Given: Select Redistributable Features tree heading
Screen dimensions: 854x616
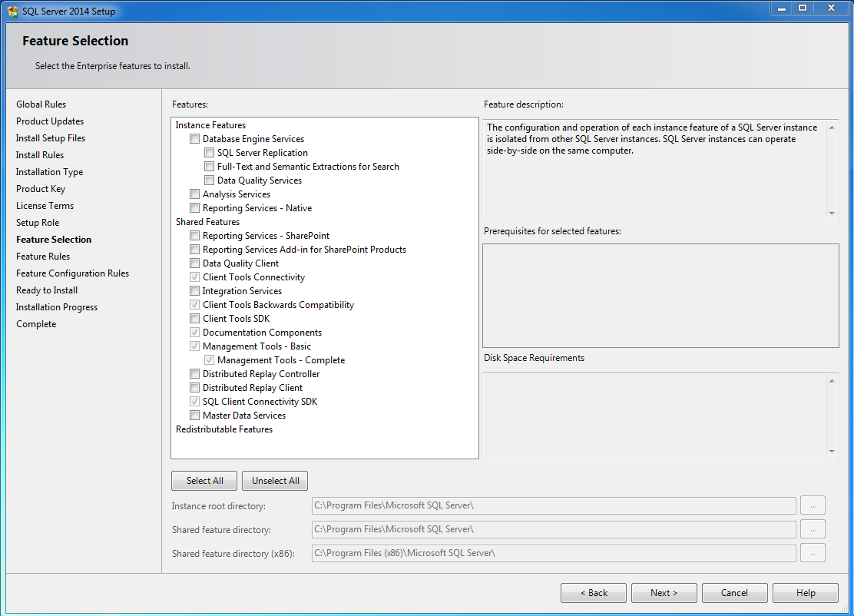Looking at the screenshot, I should 224,429.
